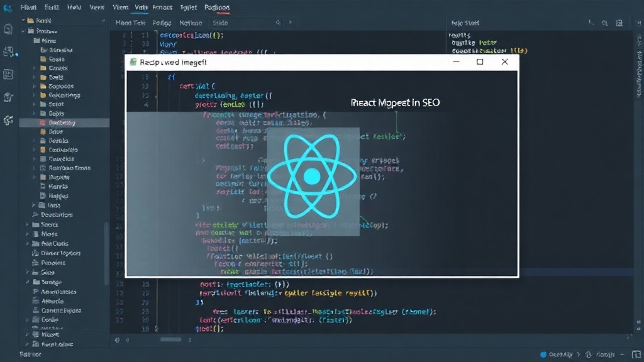The height and width of the screenshot is (362, 644).
Task: Open the 'Pagjings' menu
Action: point(217,8)
